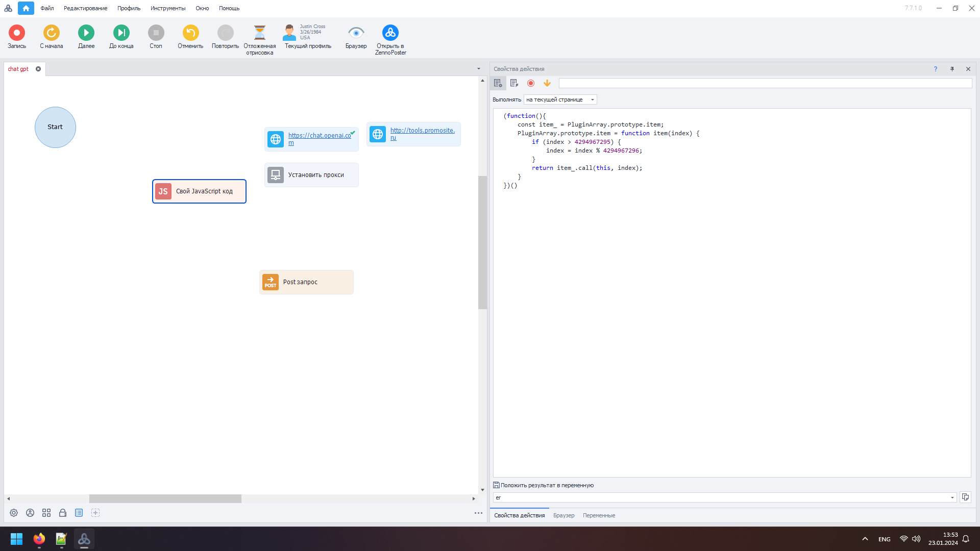
Task: Click the orange down arrow in properties toolbar
Action: click(x=547, y=83)
